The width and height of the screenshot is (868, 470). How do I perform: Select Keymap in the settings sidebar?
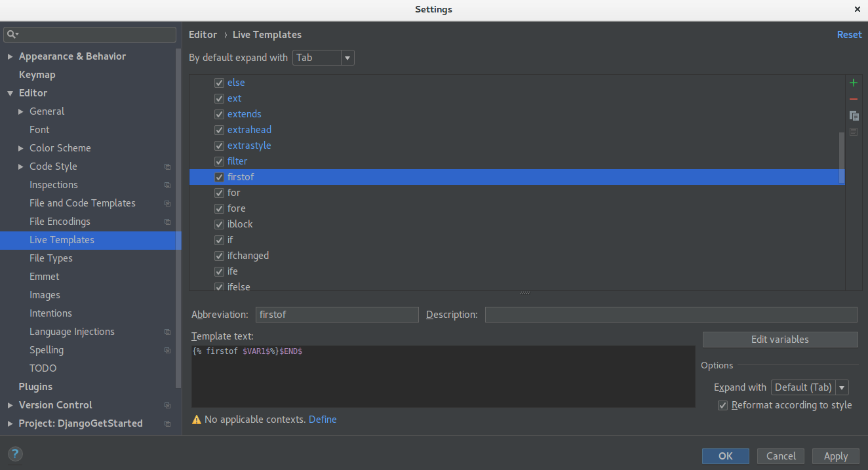click(37, 74)
